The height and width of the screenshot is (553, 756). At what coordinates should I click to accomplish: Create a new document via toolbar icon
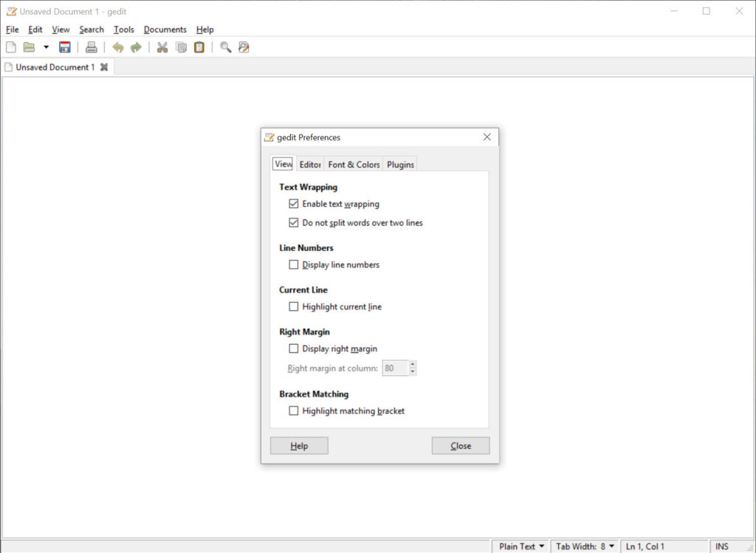(x=10, y=47)
